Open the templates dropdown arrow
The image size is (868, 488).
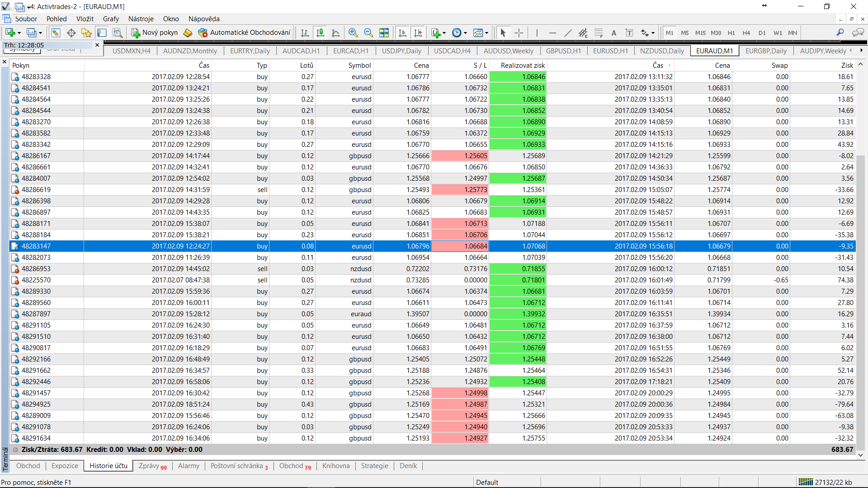tap(486, 33)
